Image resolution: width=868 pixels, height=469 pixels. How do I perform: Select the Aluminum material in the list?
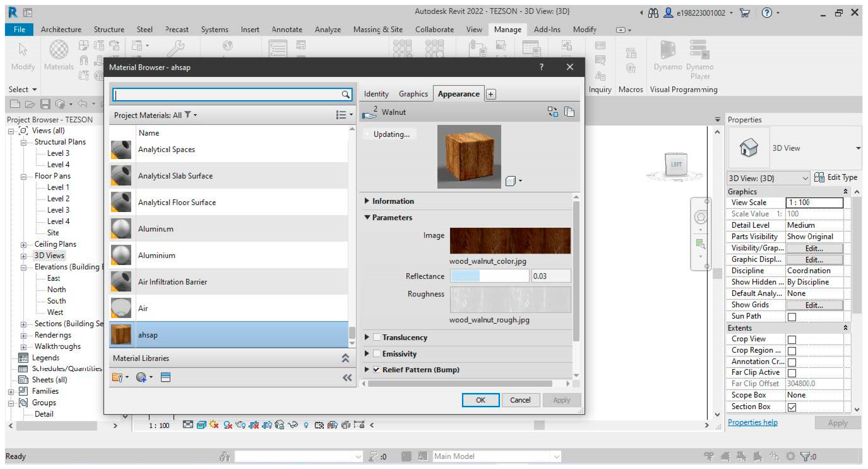(156, 229)
